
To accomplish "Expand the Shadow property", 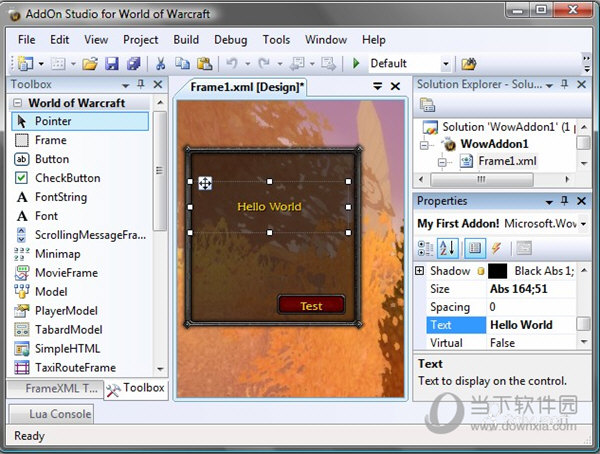I will pos(420,271).
